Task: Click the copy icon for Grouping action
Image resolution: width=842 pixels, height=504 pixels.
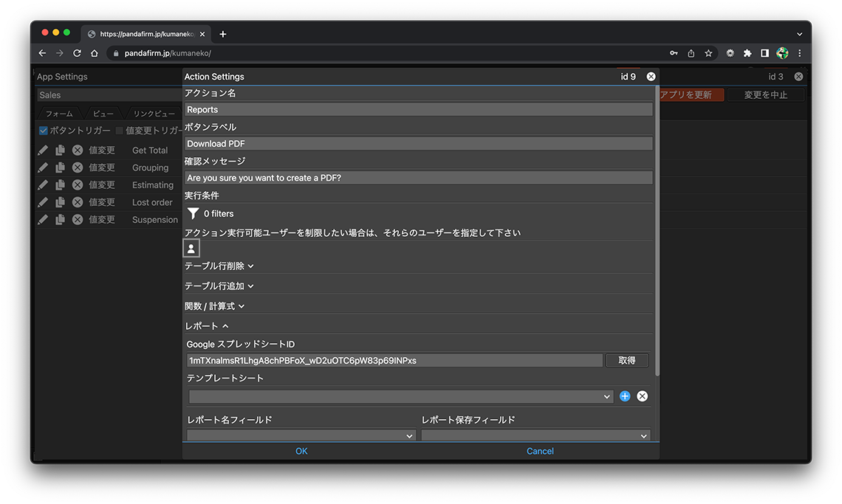Action: [x=60, y=168]
